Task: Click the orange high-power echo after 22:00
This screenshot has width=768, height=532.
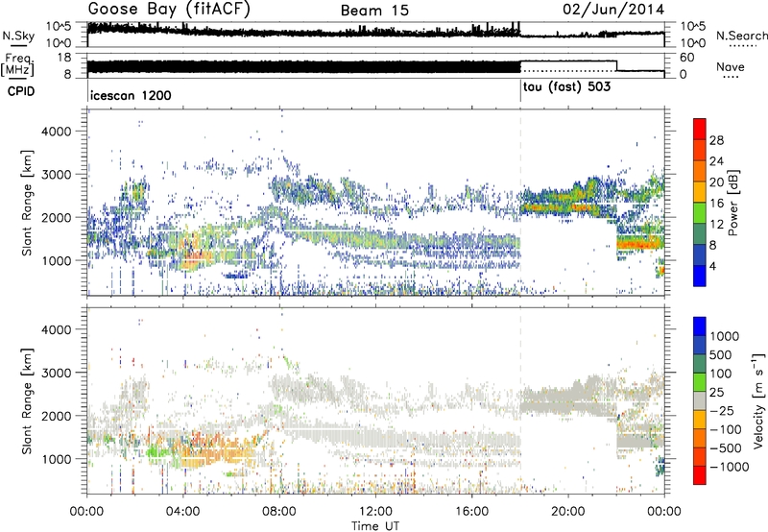Action: pyautogui.click(x=639, y=243)
